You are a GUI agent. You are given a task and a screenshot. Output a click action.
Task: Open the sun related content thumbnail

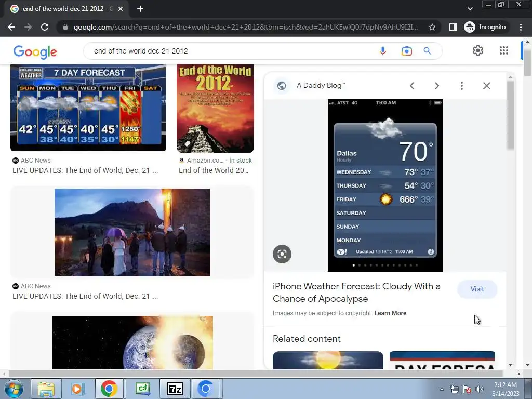(328, 361)
